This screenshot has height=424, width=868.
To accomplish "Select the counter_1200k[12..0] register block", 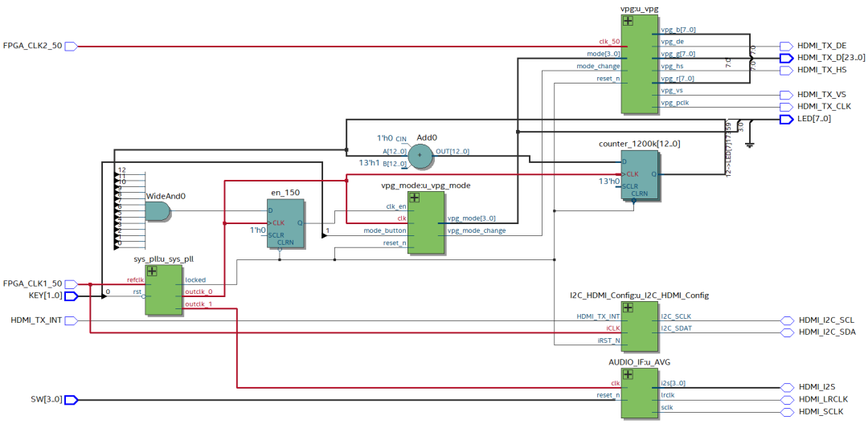I will pos(640,175).
